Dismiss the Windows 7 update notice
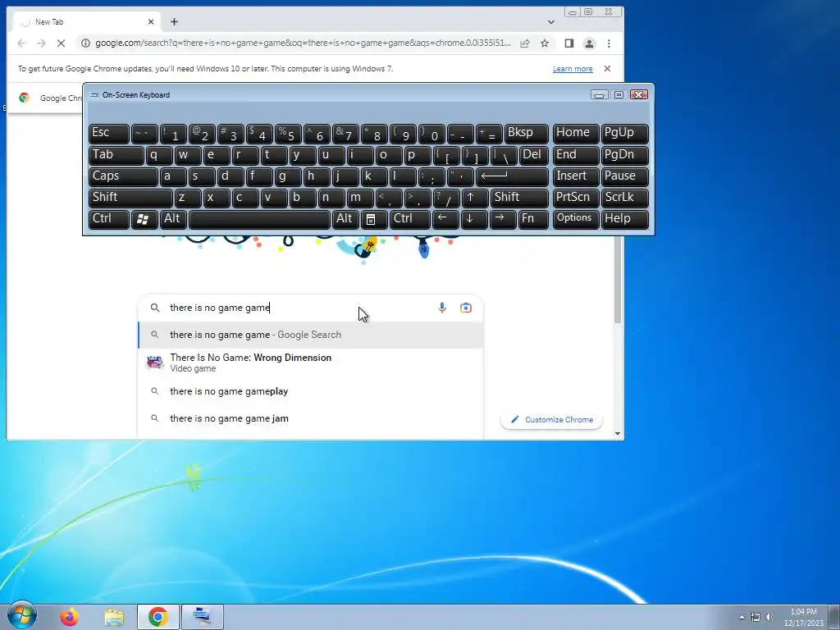The width and height of the screenshot is (840, 630). tap(607, 69)
